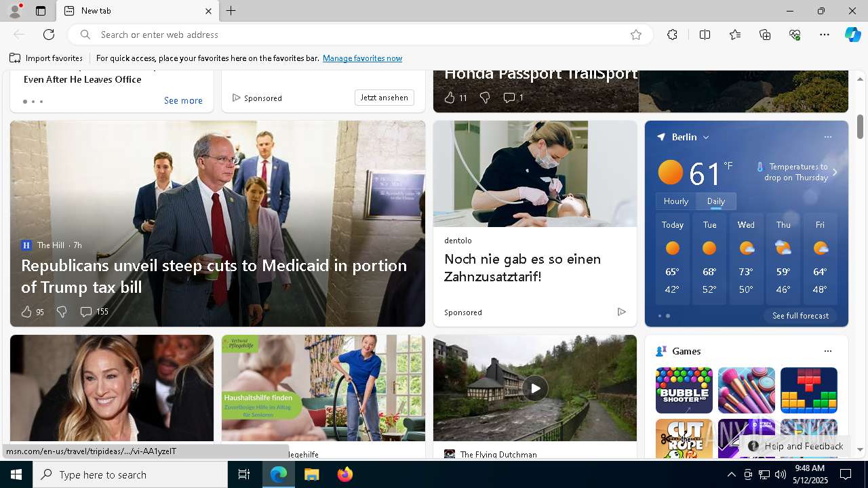Open Republicans unveil Medicaid cuts headline

[214, 276]
